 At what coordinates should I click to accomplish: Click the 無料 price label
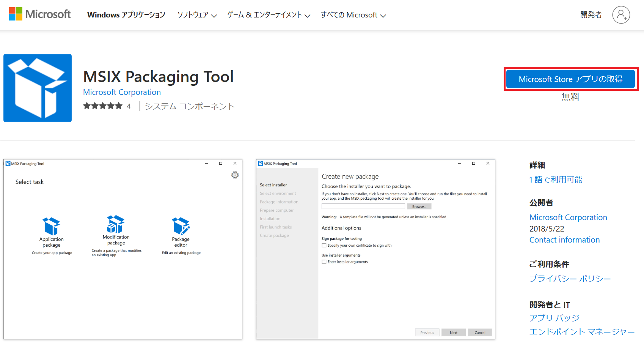pyautogui.click(x=570, y=97)
